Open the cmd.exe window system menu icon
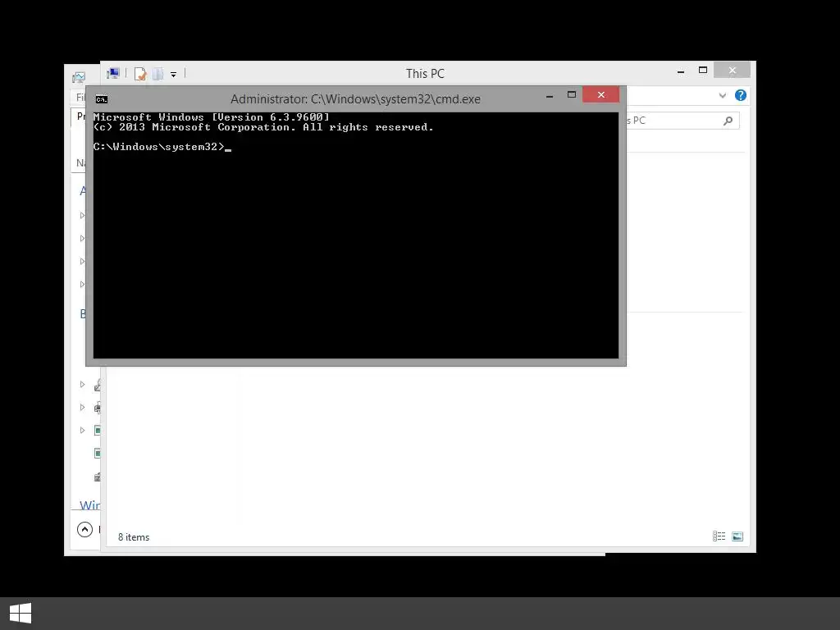This screenshot has width=840, height=630. 101,99
